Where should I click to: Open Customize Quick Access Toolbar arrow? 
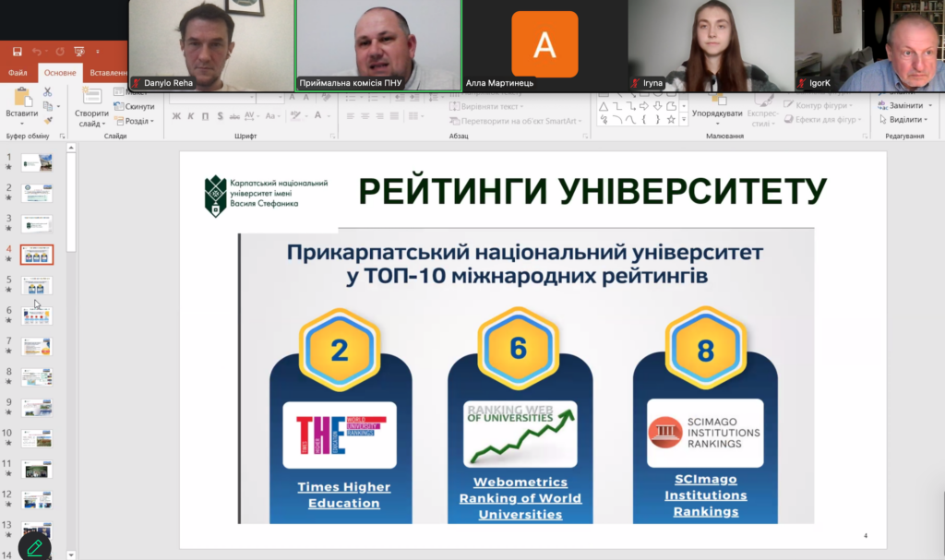[x=98, y=52]
